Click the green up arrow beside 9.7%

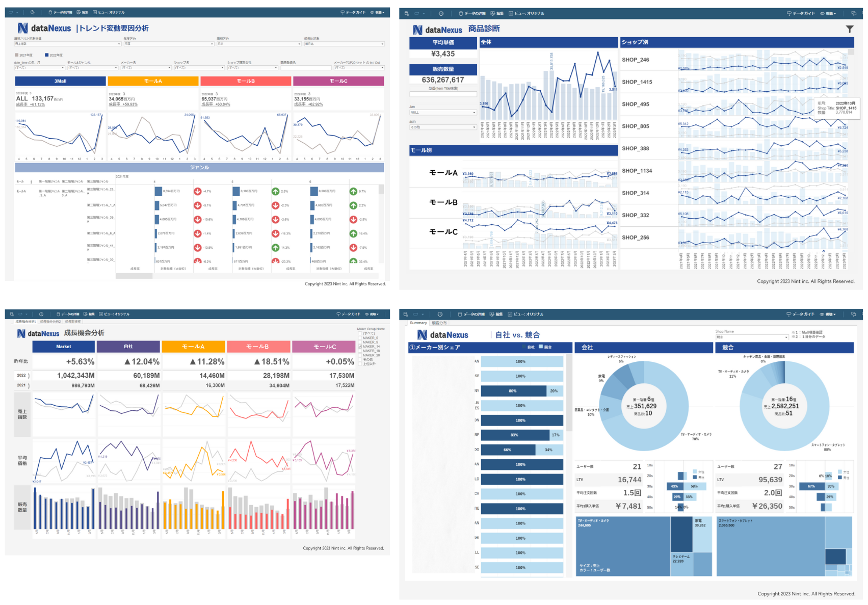point(353,191)
